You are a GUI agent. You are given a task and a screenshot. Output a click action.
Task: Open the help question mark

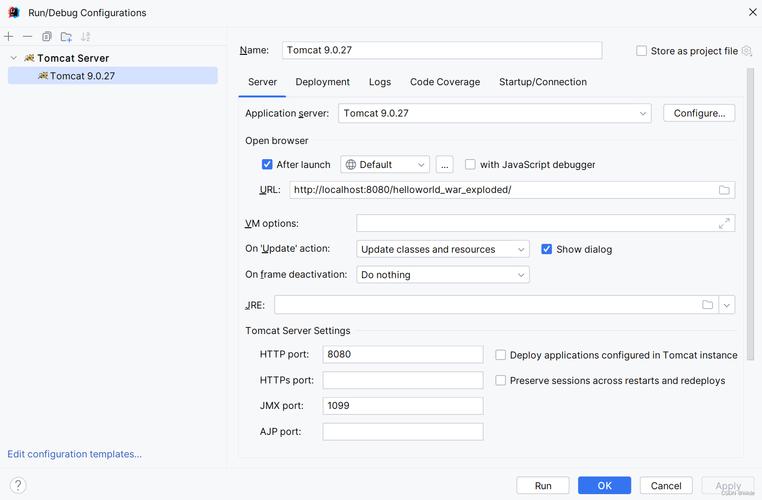(x=18, y=485)
